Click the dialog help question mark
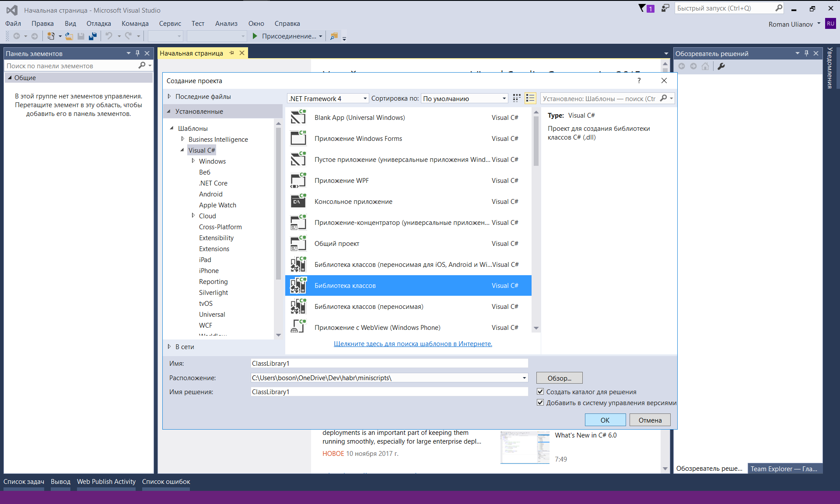 click(639, 80)
